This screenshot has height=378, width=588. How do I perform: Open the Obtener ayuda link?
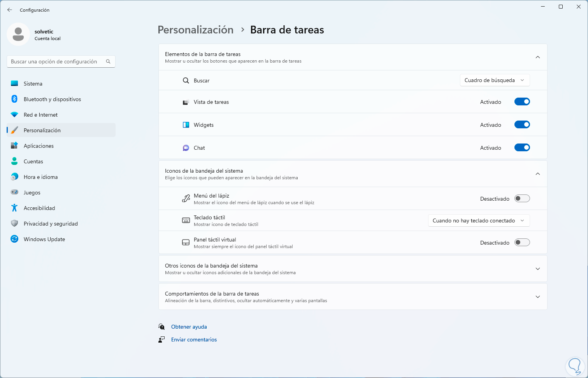point(189,327)
